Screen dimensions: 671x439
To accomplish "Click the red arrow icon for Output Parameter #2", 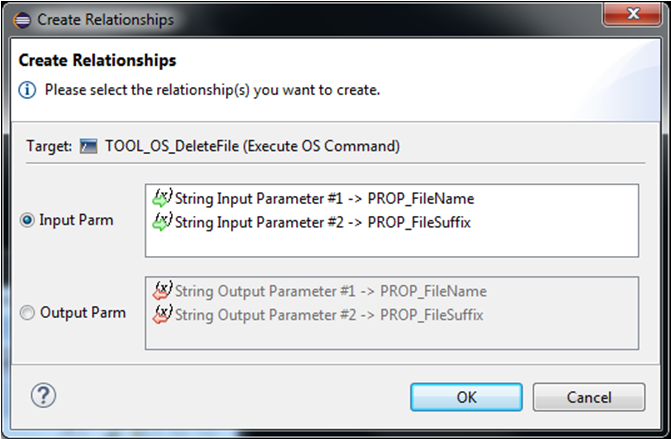I will point(162,315).
